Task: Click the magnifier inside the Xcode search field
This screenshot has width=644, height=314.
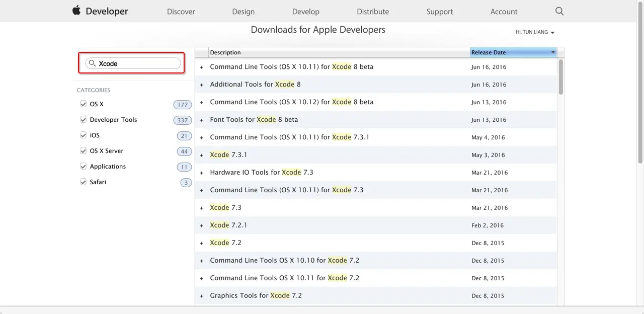Action: (92, 63)
